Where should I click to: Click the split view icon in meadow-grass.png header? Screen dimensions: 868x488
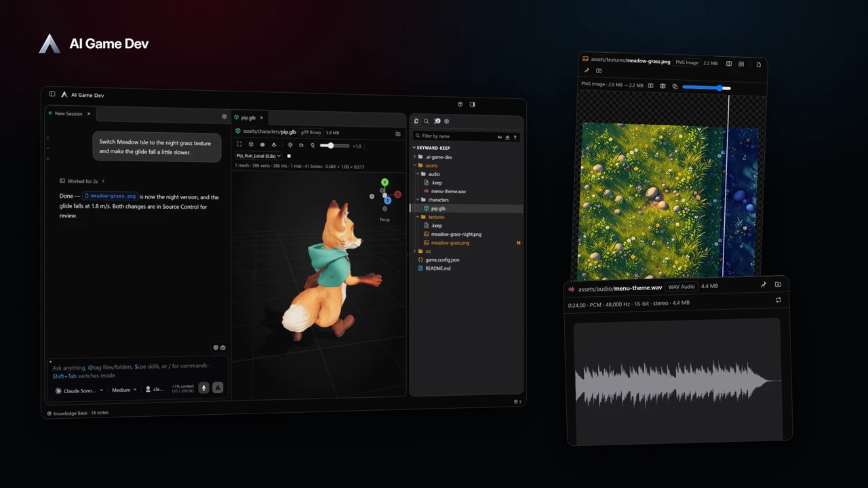tap(729, 64)
